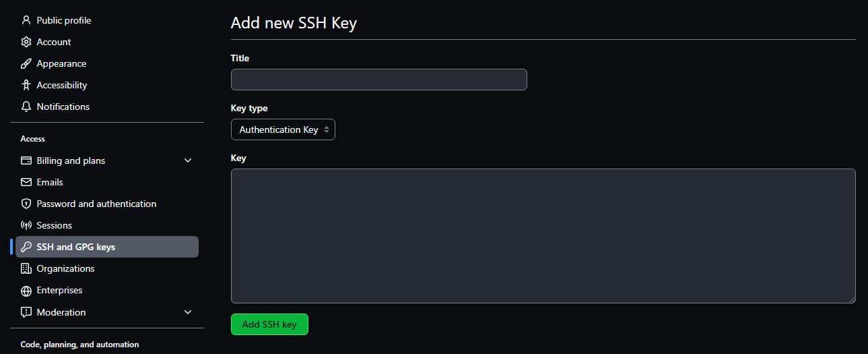Click the Account gear icon
This screenshot has height=354, width=868.
[x=26, y=42]
